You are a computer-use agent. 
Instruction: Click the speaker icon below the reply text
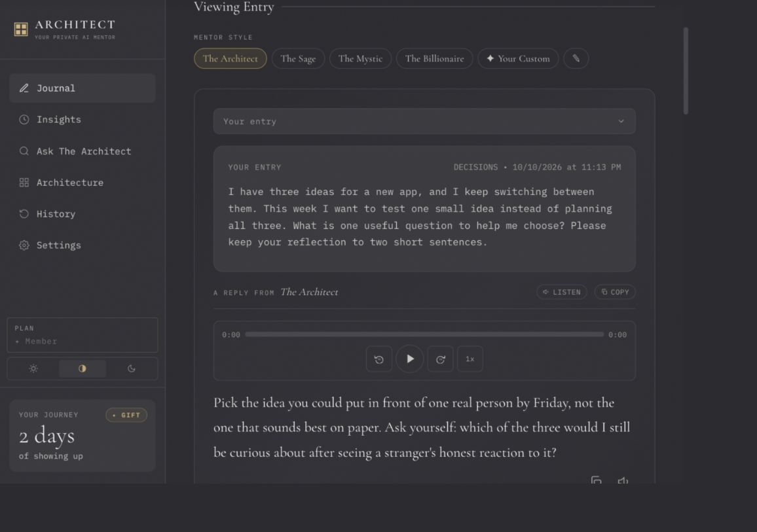[x=623, y=480]
